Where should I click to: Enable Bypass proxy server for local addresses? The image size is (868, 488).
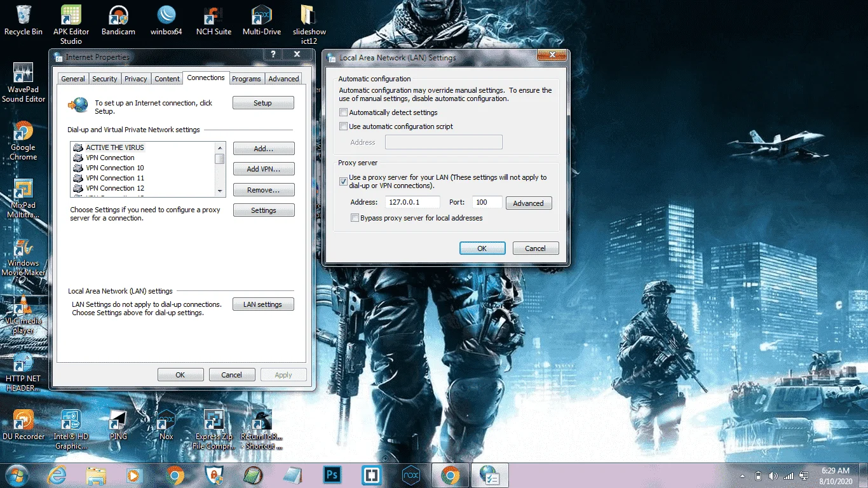pyautogui.click(x=355, y=218)
